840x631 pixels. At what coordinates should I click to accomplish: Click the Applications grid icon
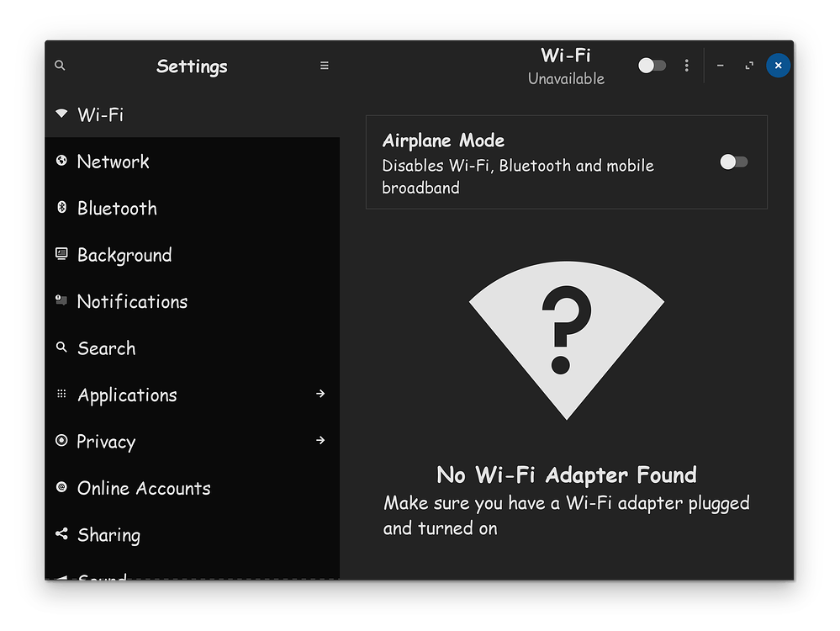(x=61, y=393)
